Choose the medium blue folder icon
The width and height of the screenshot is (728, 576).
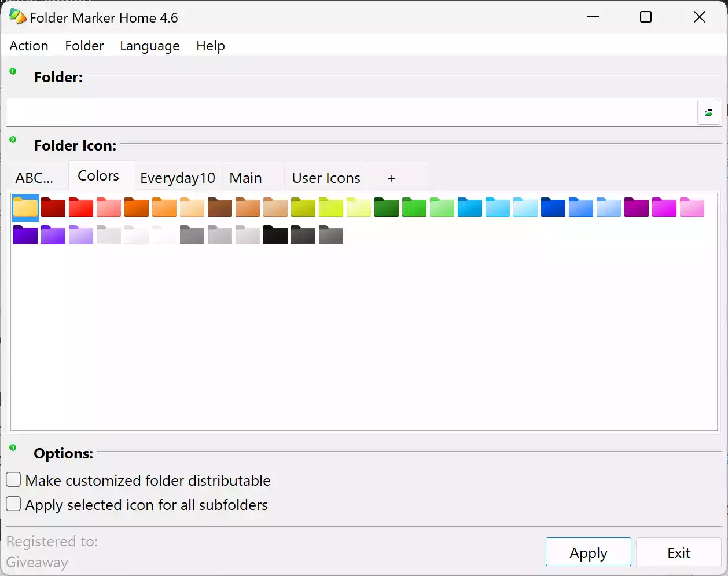(581, 208)
